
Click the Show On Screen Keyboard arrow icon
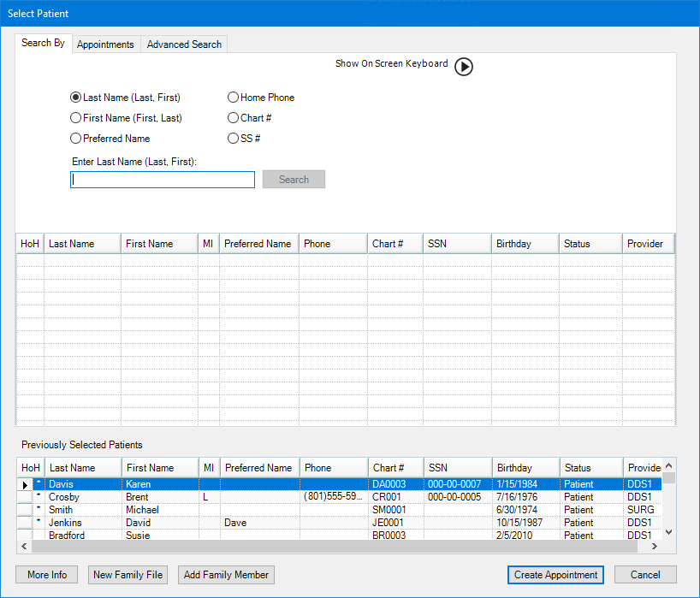tap(464, 67)
